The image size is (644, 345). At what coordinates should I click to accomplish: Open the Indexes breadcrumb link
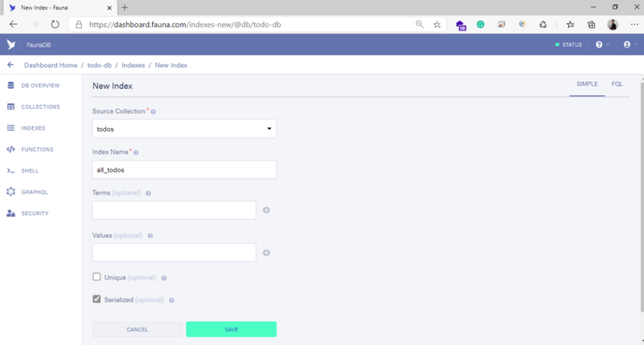click(133, 65)
